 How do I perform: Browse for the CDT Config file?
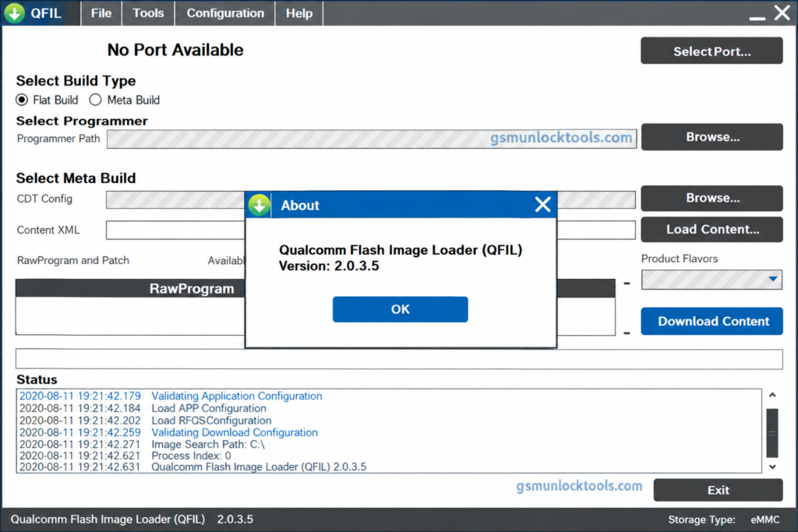(x=712, y=198)
